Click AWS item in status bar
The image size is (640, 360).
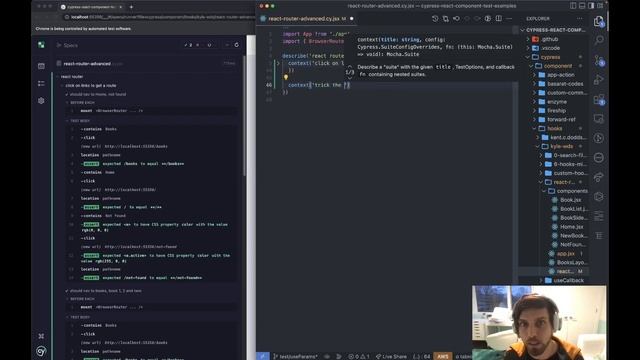point(443,356)
